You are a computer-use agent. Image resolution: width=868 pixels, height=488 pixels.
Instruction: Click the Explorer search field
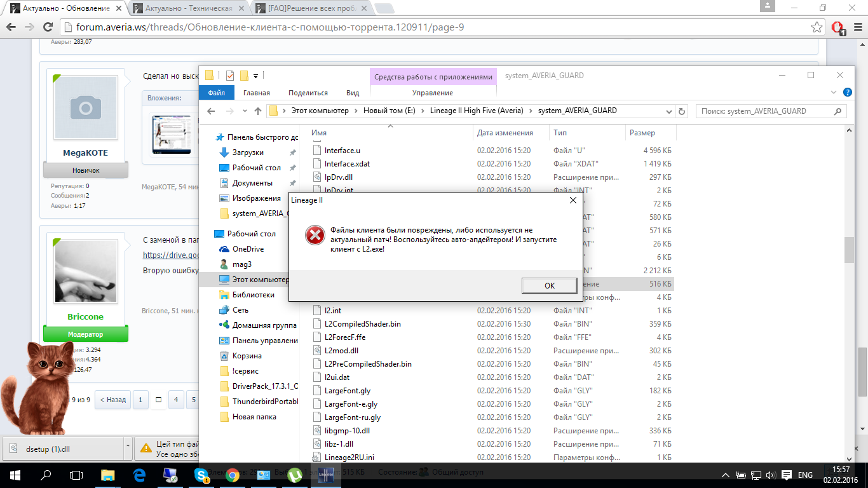tap(771, 111)
